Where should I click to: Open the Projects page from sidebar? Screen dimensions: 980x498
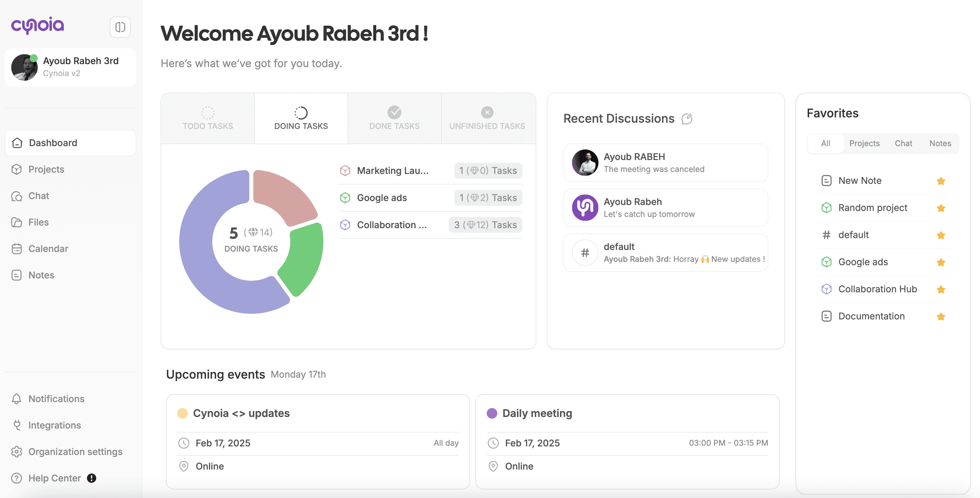point(46,169)
